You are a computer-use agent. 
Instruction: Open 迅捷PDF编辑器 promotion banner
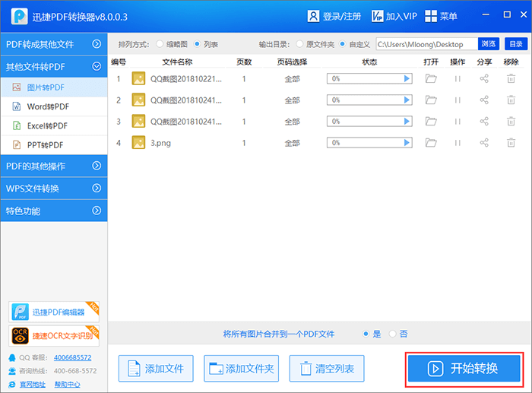pyautogui.click(x=54, y=312)
